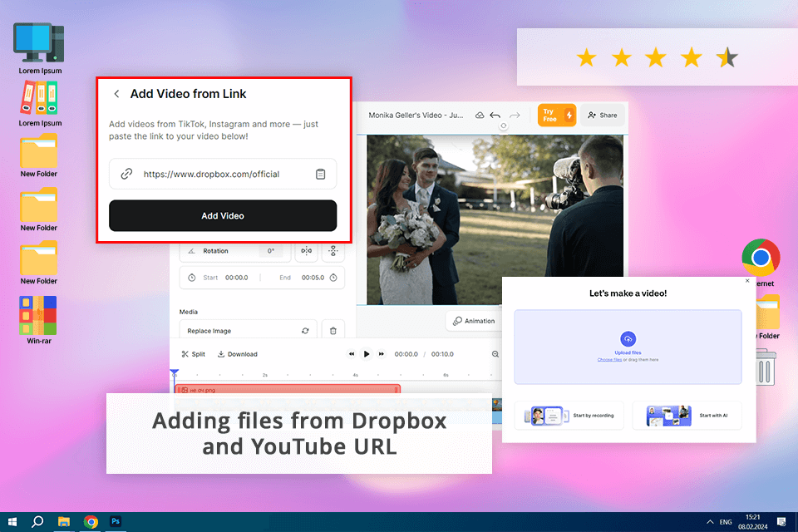Click Download in the timeline toolbar
798x532 pixels.
[238, 354]
